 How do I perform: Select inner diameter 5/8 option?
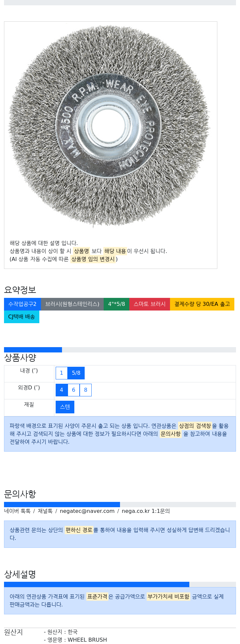tap(76, 373)
